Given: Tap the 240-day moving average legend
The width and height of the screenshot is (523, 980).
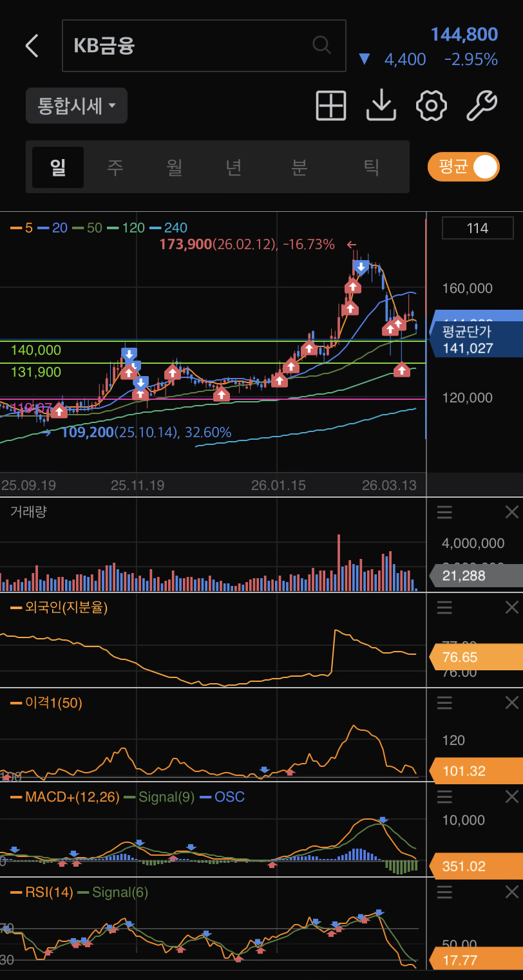Looking at the screenshot, I should click(169, 227).
